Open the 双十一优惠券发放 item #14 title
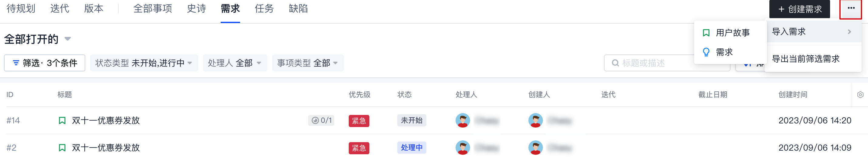Viewport: 868px width, 160px height. tap(106, 121)
